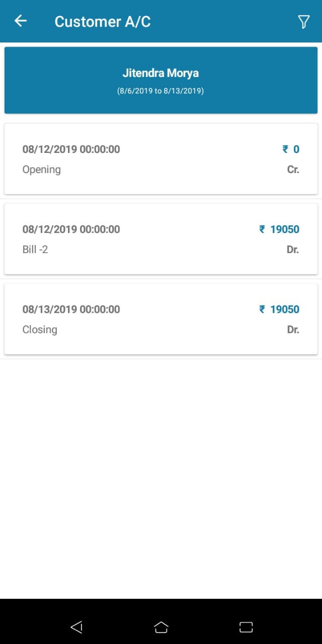Image resolution: width=322 pixels, height=644 pixels.
Task: Tap the Customer A/C title
Action: [x=103, y=22]
